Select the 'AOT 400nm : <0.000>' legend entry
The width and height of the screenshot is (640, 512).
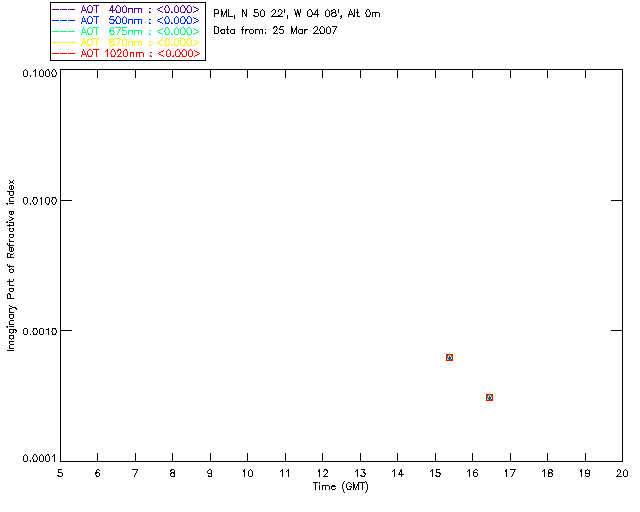[x=126, y=9]
